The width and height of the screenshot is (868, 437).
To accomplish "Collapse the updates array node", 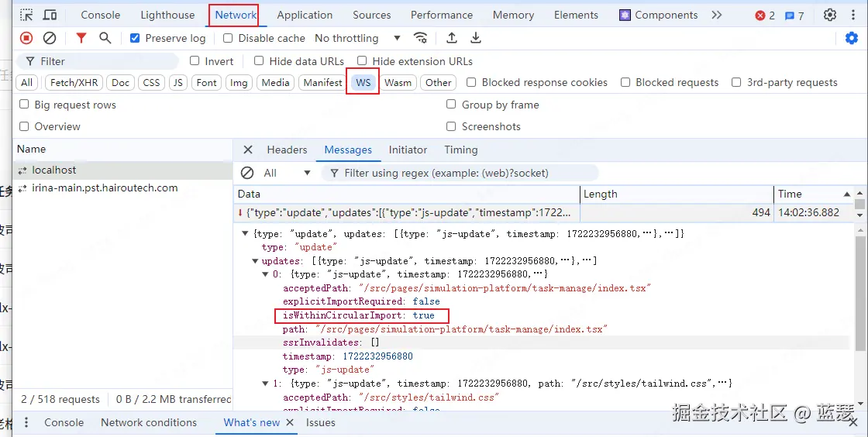I will (x=255, y=261).
